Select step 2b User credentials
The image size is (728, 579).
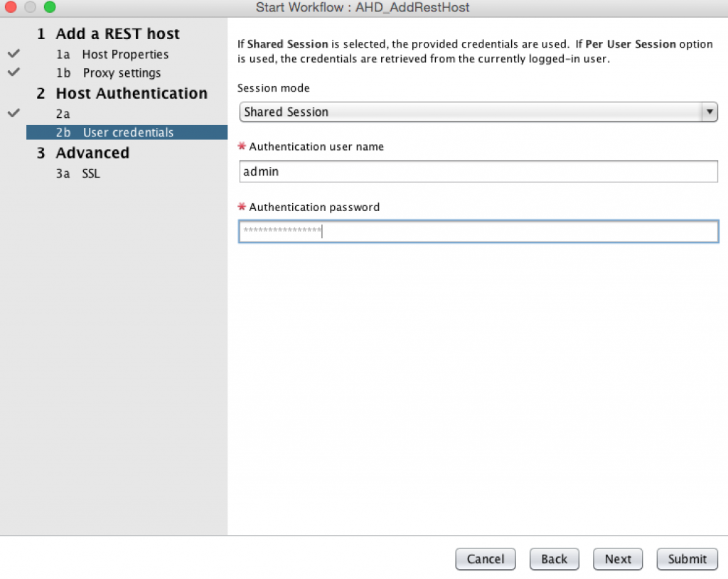[x=114, y=133]
